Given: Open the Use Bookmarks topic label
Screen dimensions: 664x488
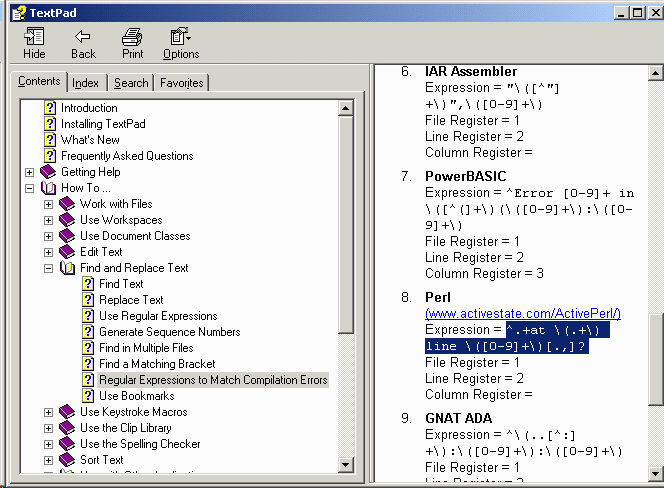Looking at the screenshot, I should (x=136, y=396).
